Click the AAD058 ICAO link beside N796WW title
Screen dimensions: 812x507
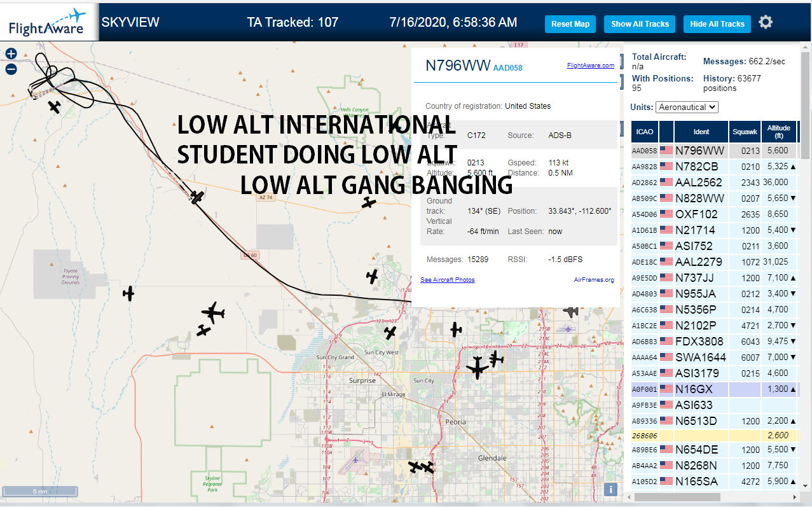click(x=507, y=68)
